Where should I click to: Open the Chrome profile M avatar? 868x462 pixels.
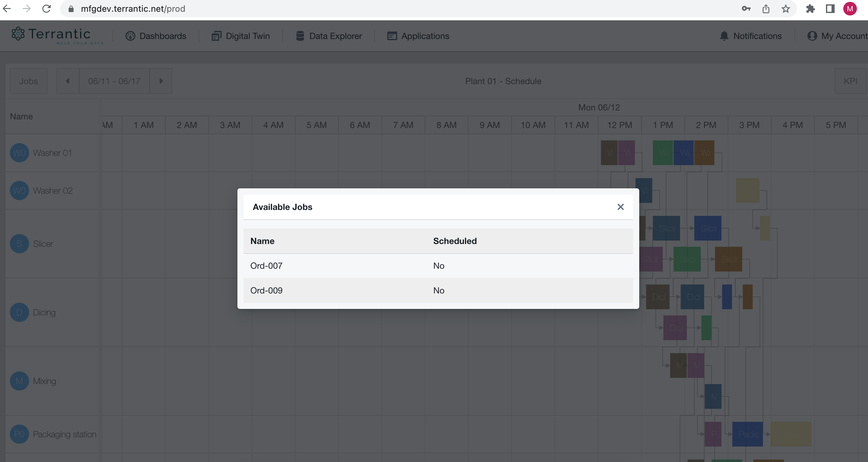tap(850, 9)
